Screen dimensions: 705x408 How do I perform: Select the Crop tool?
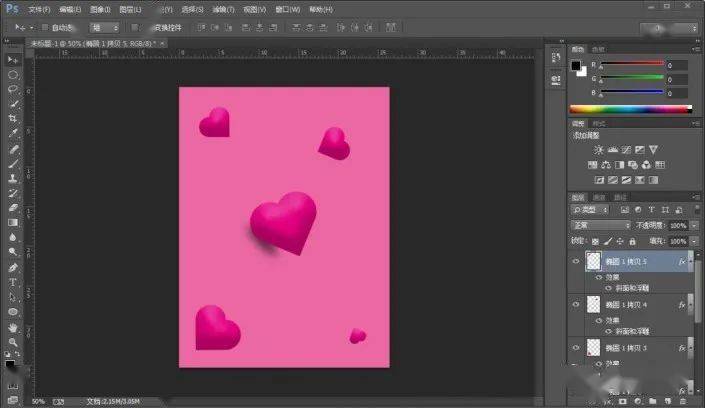[13, 118]
